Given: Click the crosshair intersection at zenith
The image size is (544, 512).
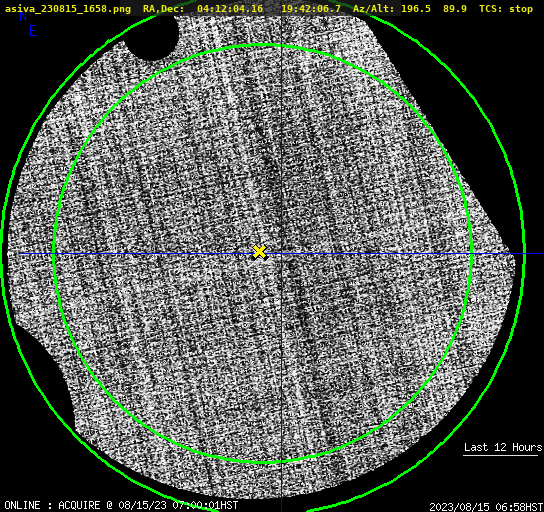Looking at the screenshot, I should tap(281, 254).
